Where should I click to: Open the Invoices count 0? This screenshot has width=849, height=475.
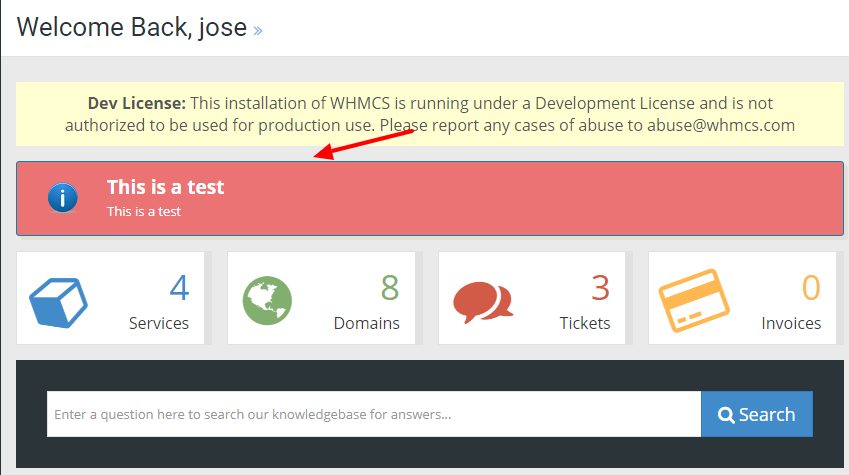pos(811,288)
